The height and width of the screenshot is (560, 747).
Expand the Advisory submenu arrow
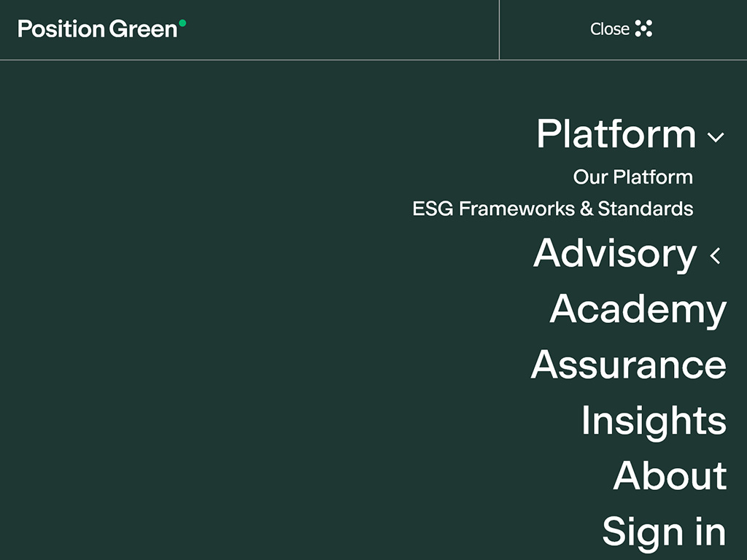tap(716, 255)
